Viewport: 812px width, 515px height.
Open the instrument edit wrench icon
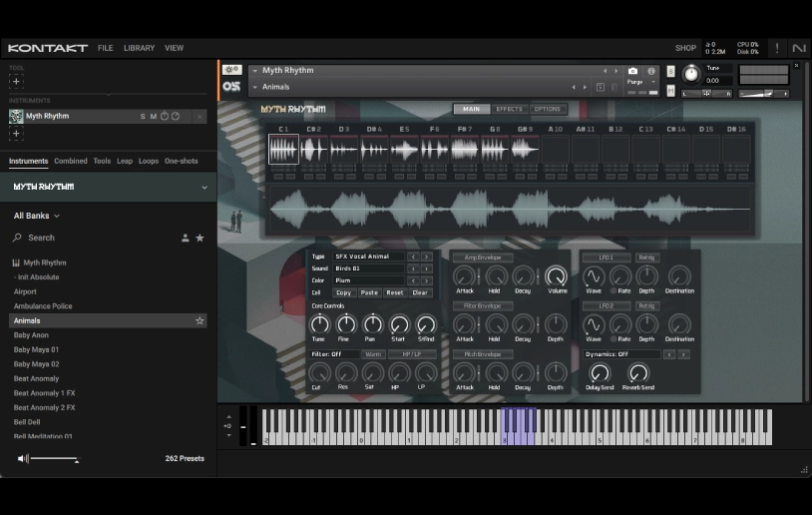click(x=232, y=70)
